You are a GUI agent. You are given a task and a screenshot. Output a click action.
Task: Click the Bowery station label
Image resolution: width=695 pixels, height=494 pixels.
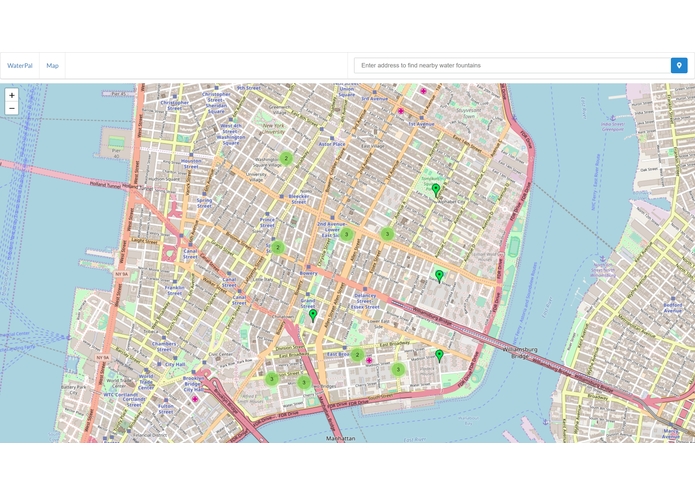[x=308, y=273]
